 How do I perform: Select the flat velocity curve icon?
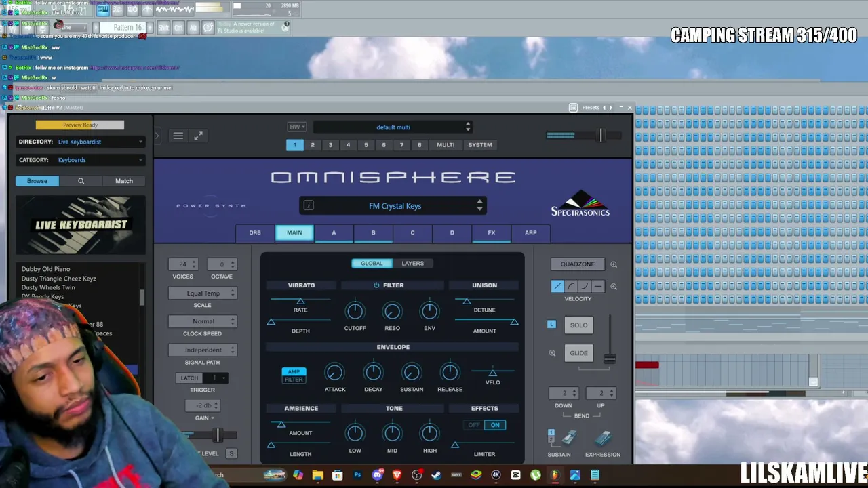pos(598,287)
